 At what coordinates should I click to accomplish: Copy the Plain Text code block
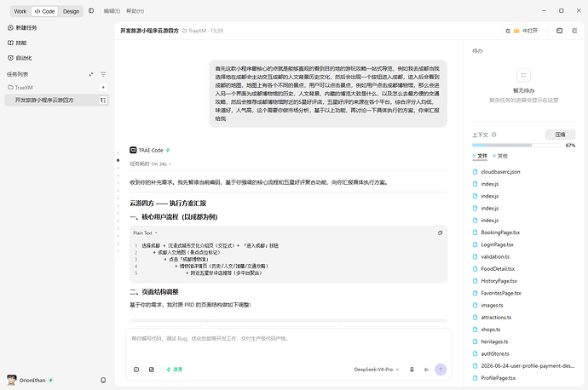440,232
